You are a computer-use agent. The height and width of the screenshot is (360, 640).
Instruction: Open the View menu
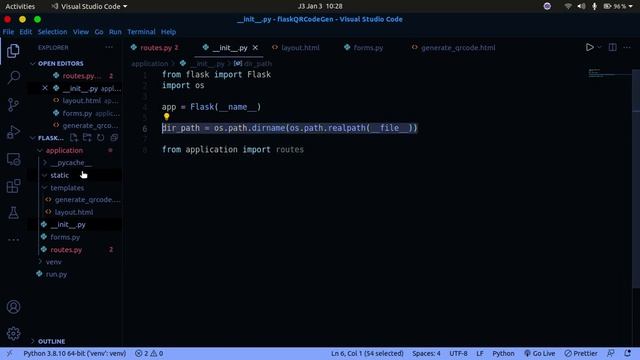[81, 32]
